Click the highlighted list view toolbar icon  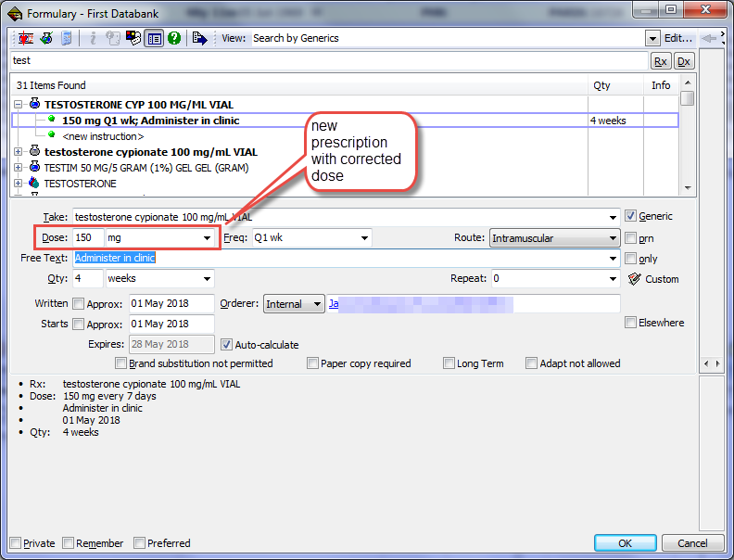tap(154, 38)
